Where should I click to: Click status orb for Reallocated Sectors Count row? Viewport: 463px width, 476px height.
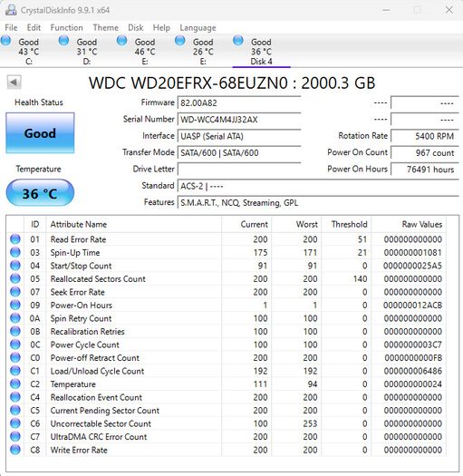pyautogui.click(x=15, y=278)
